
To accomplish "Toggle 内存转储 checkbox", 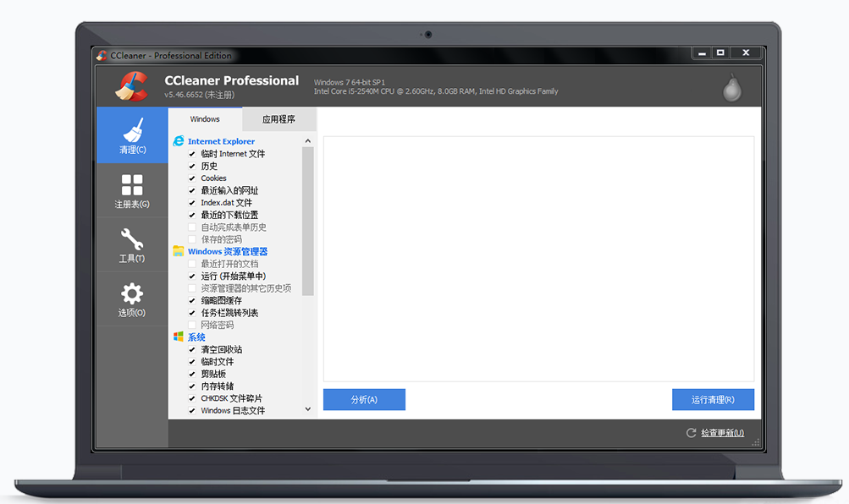I will tap(191, 386).
